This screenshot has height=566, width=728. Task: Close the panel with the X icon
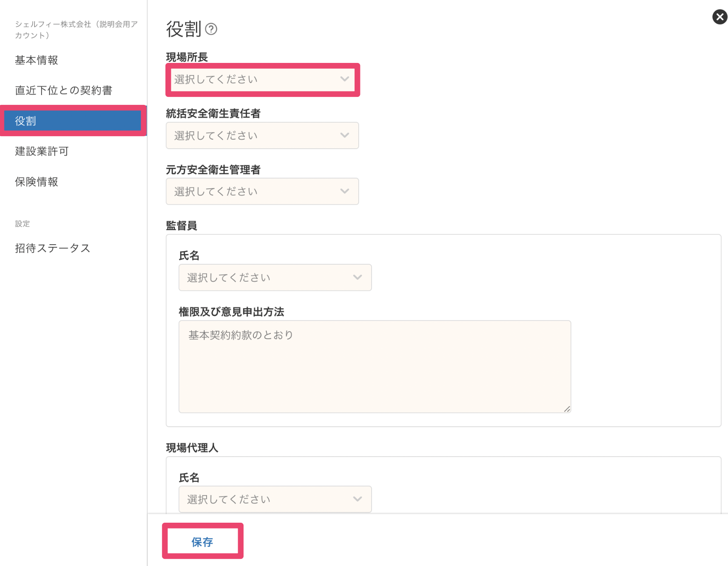719,17
